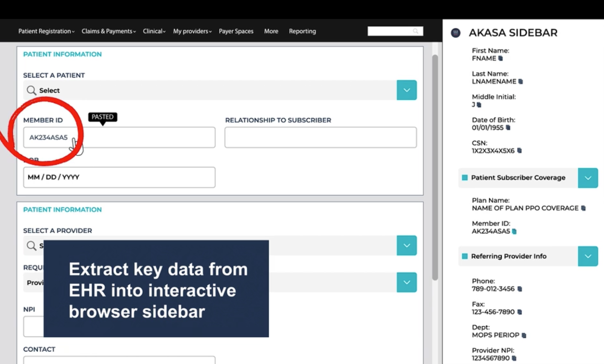The width and height of the screenshot is (604, 364).
Task: Open the Claims & Payments menu
Action: (109, 31)
